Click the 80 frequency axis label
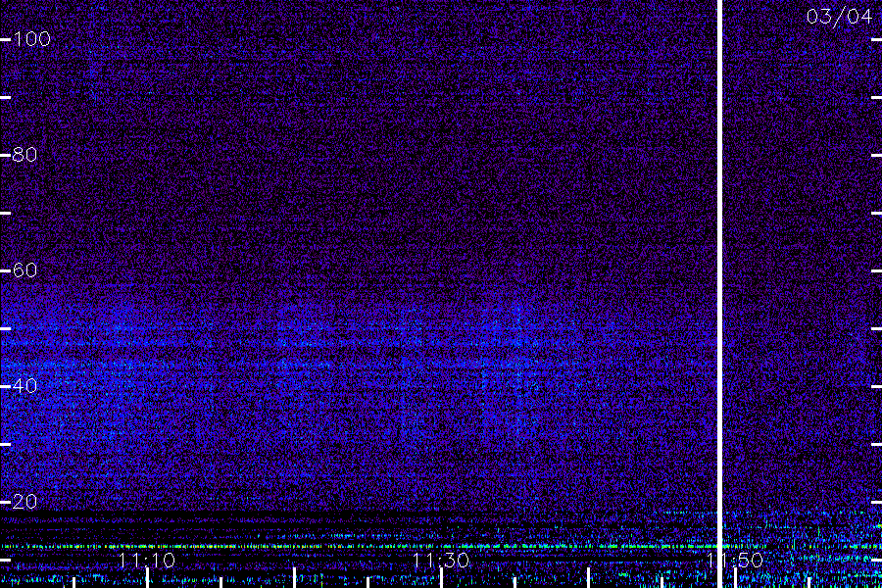Screen dimensions: 882x588 tap(24, 155)
